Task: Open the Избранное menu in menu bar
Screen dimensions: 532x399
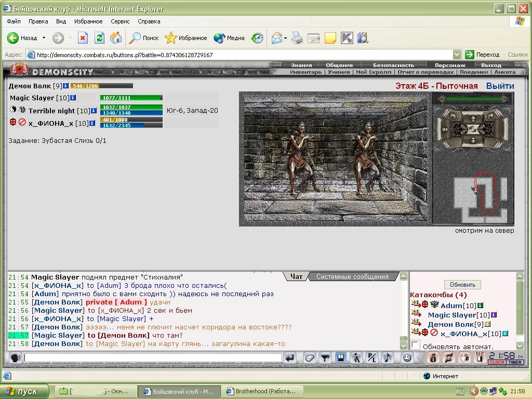Action: (88, 21)
